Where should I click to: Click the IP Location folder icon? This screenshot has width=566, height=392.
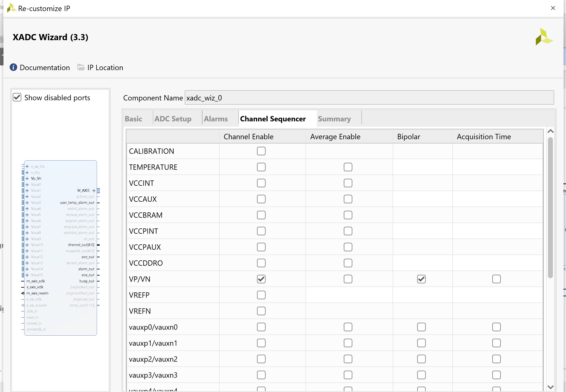click(81, 67)
